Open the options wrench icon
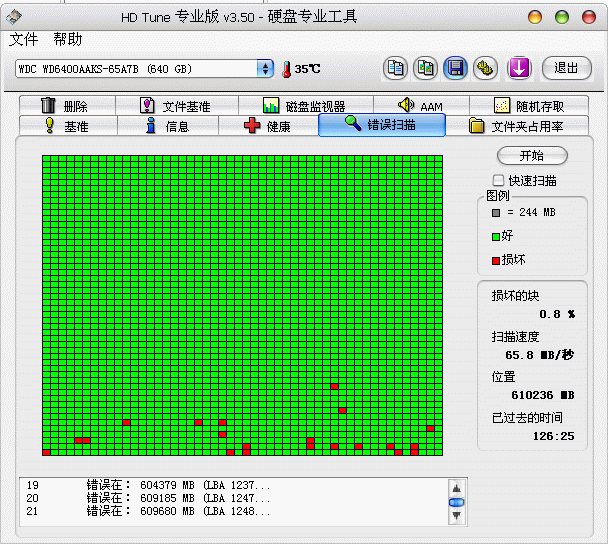 coord(485,68)
